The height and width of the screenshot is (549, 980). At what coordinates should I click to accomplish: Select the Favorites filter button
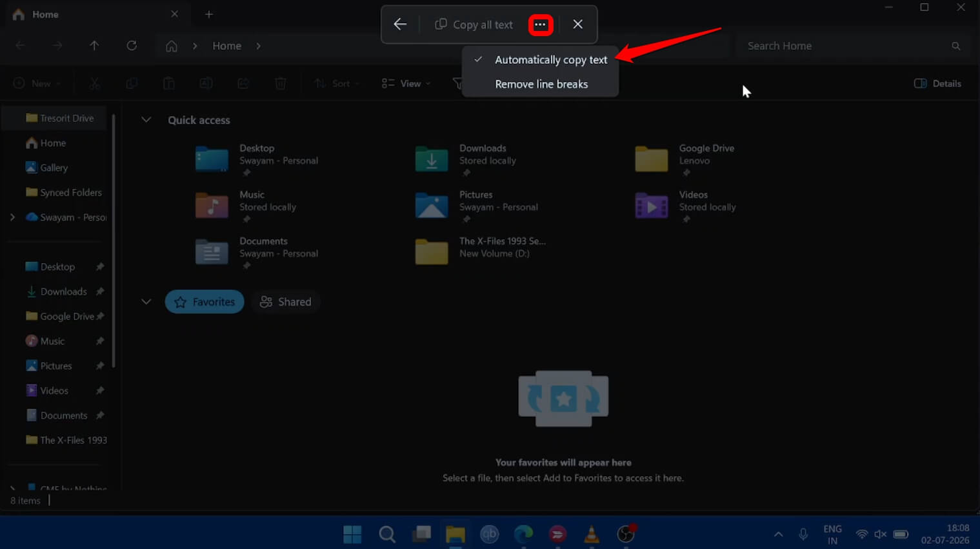(x=205, y=302)
